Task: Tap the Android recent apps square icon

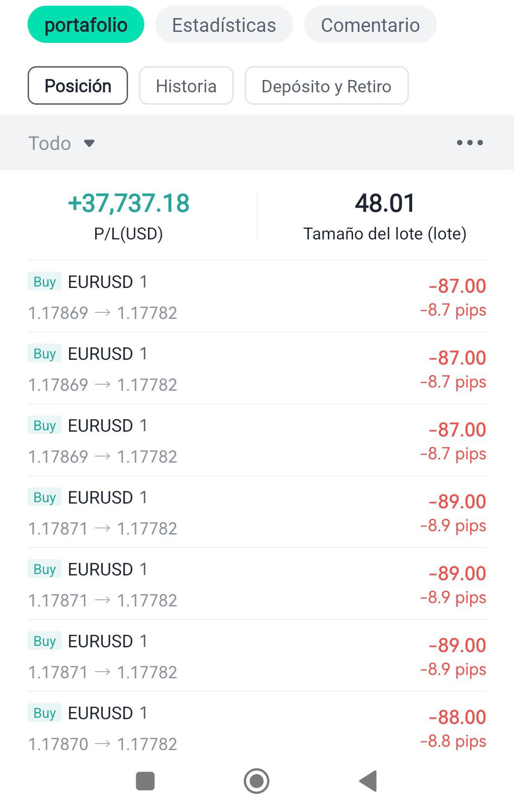Action: (145, 781)
